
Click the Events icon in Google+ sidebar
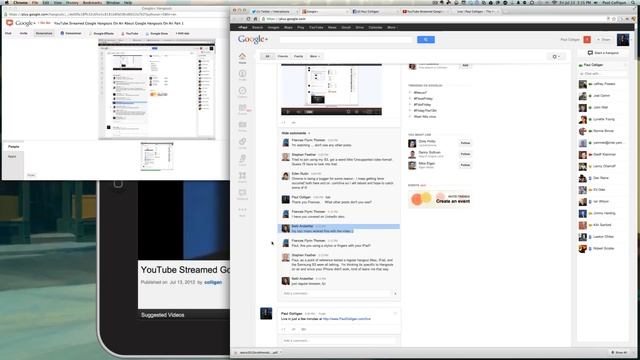[x=242, y=108]
